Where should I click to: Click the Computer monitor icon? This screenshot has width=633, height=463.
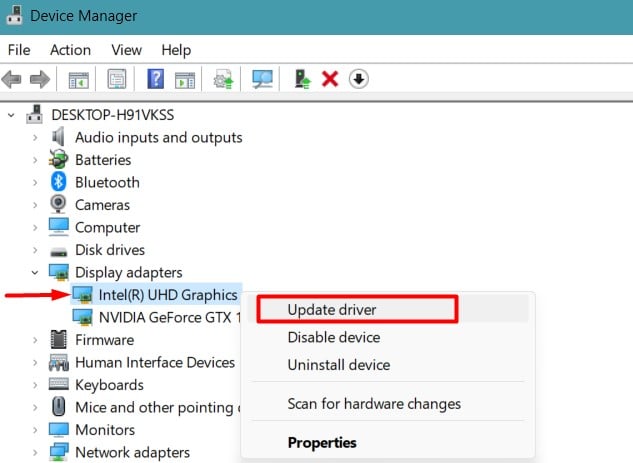point(59,226)
